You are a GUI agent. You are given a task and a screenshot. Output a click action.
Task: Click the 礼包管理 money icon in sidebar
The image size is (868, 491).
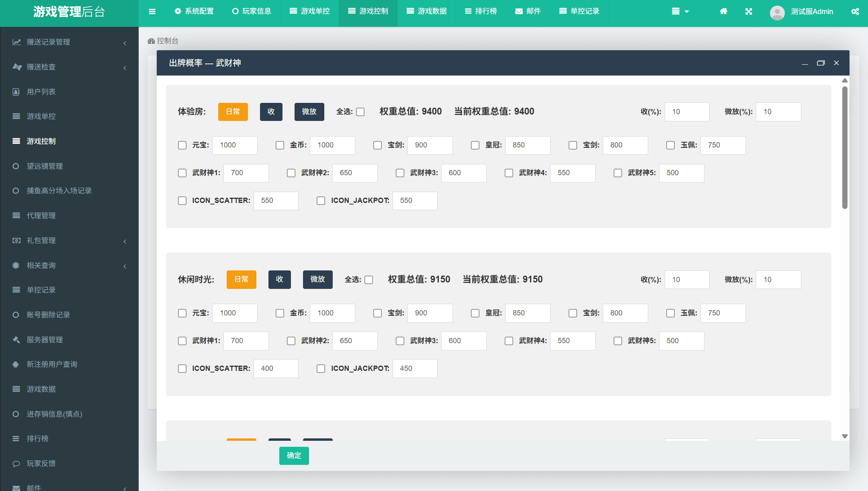point(16,240)
